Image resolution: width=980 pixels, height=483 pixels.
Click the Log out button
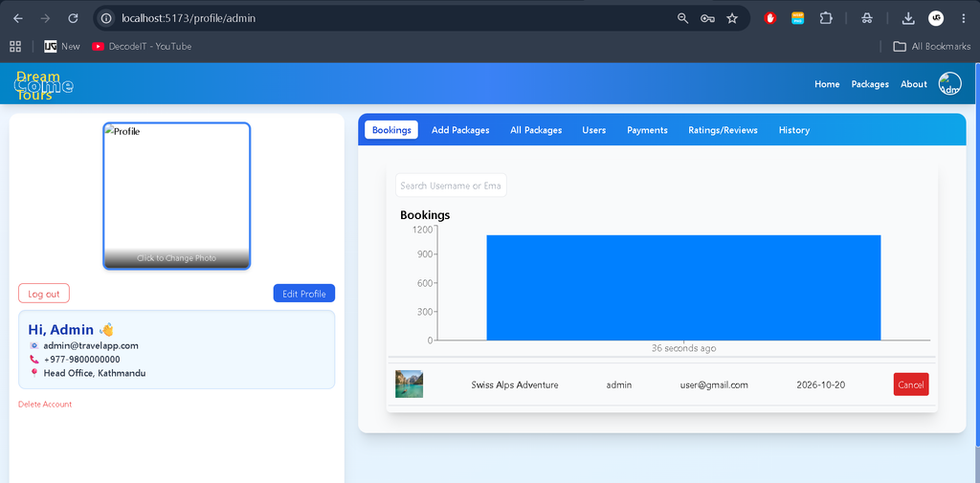point(44,294)
